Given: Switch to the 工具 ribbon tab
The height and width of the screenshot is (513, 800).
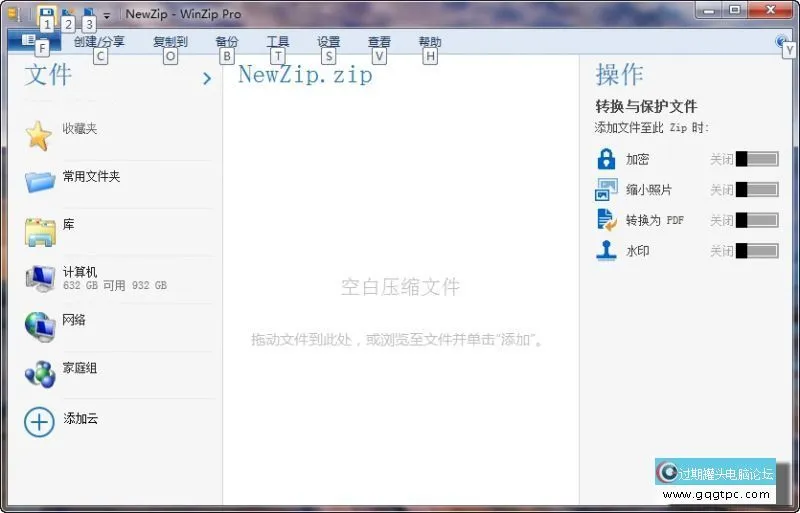Looking at the screenshot, I should [278, 42].
